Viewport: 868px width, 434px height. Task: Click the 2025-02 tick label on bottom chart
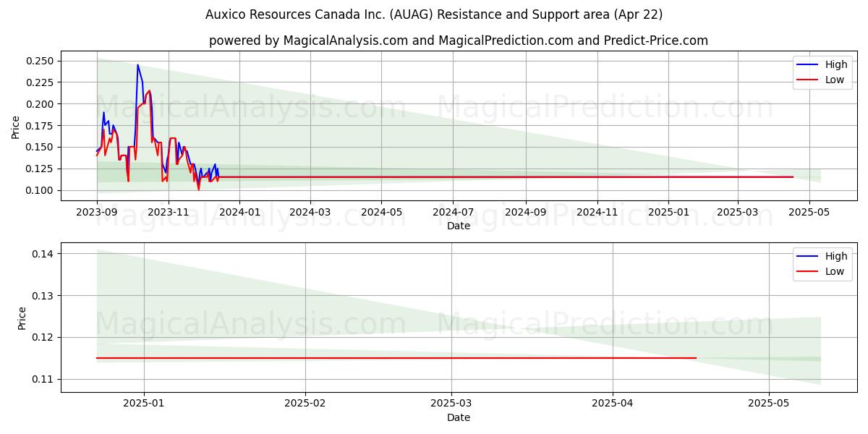click(305, 404)
